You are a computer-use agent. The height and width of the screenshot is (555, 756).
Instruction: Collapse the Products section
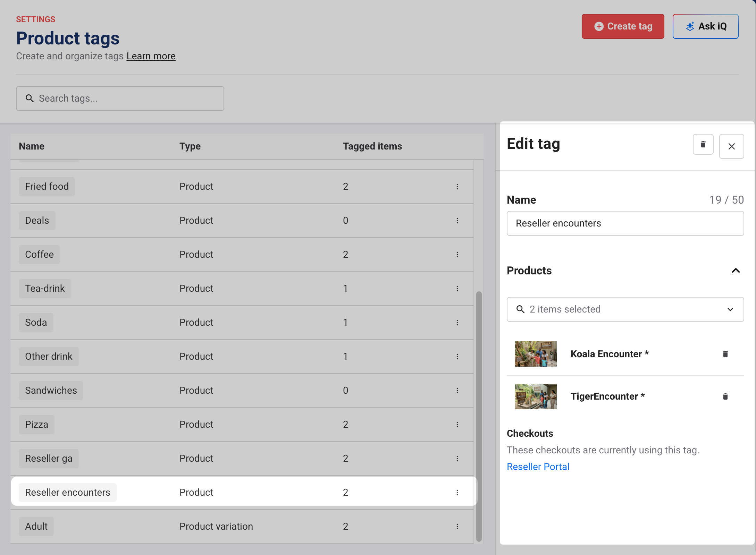tap(736, 271)
